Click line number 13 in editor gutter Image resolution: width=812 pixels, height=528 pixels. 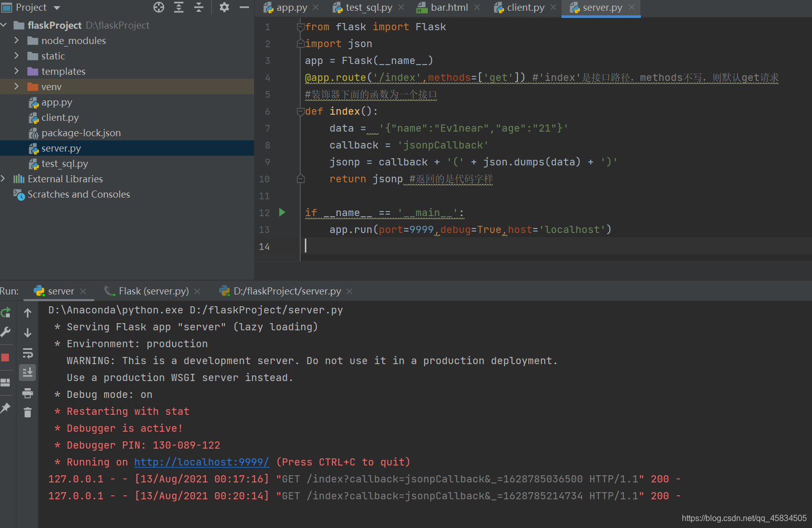coord(264,229)
